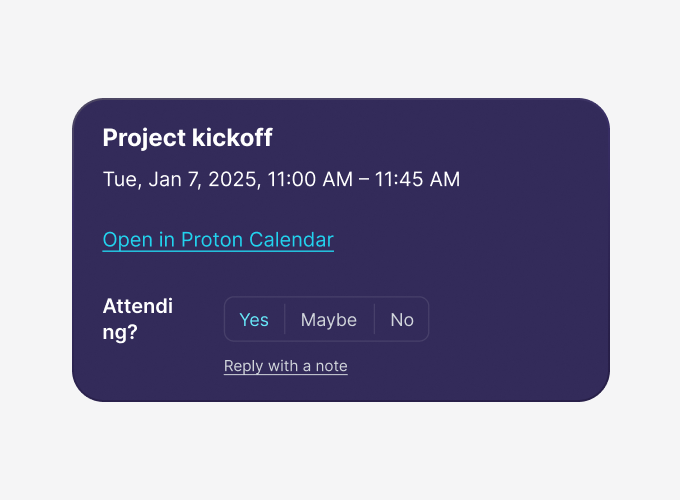The image size is (680, 500).
Task: Click the Tue, Jan 7 date text
Action: (150, 180)
